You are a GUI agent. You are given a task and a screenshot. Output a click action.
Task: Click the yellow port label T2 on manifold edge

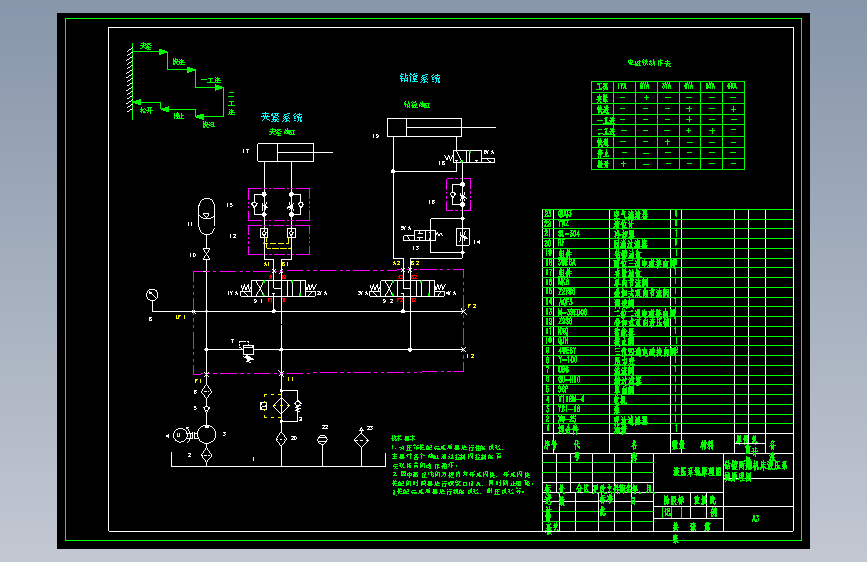coord(470,356)
